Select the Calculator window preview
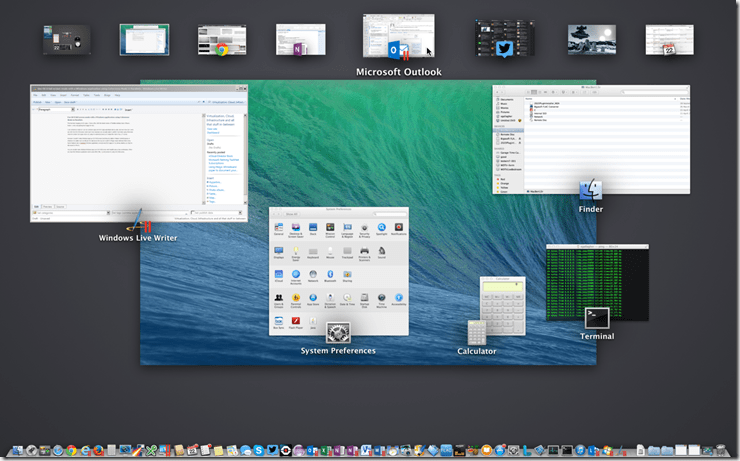Image resolution: width=740 pixels, height=461 pixels. [x=503, y=298]
